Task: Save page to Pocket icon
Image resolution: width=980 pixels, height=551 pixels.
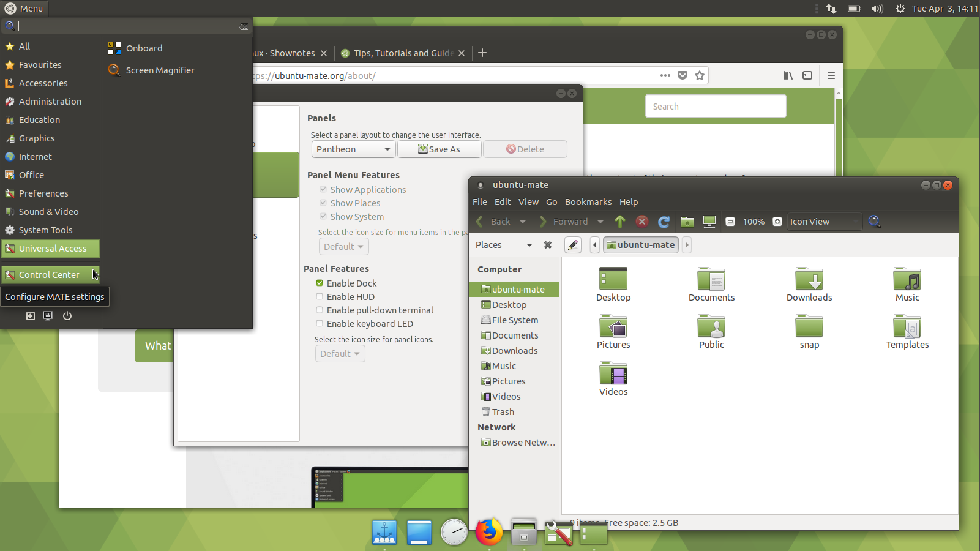Action: pos(683,75)
